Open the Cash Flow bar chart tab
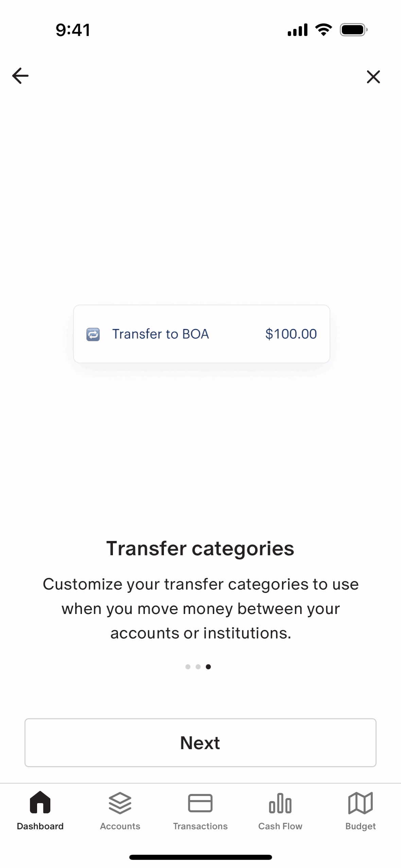 (280, 810)
